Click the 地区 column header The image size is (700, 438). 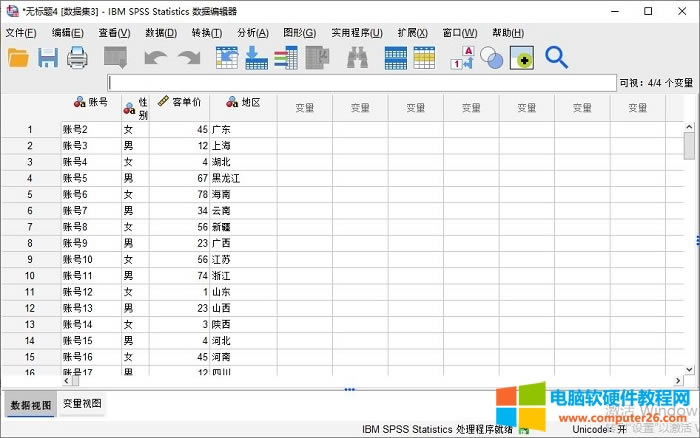pos(243,102)
